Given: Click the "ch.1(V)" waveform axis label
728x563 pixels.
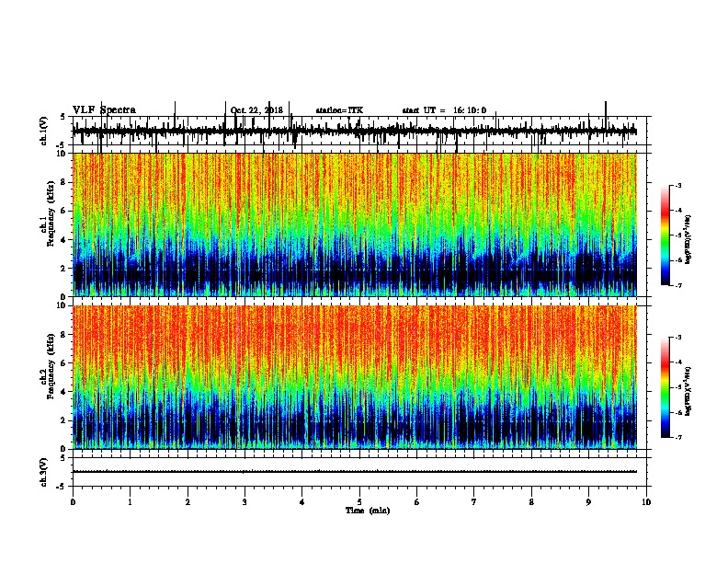Looking at the screenshot, I should [44, 131].
